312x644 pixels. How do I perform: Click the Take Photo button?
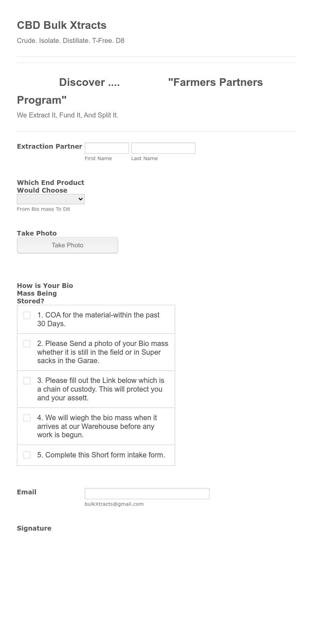tap(67, 245)
